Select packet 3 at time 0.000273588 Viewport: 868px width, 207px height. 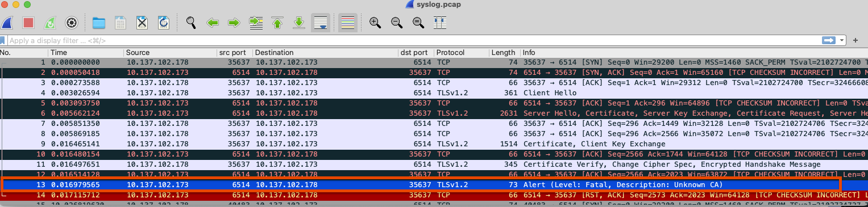[x=434, y=83]
